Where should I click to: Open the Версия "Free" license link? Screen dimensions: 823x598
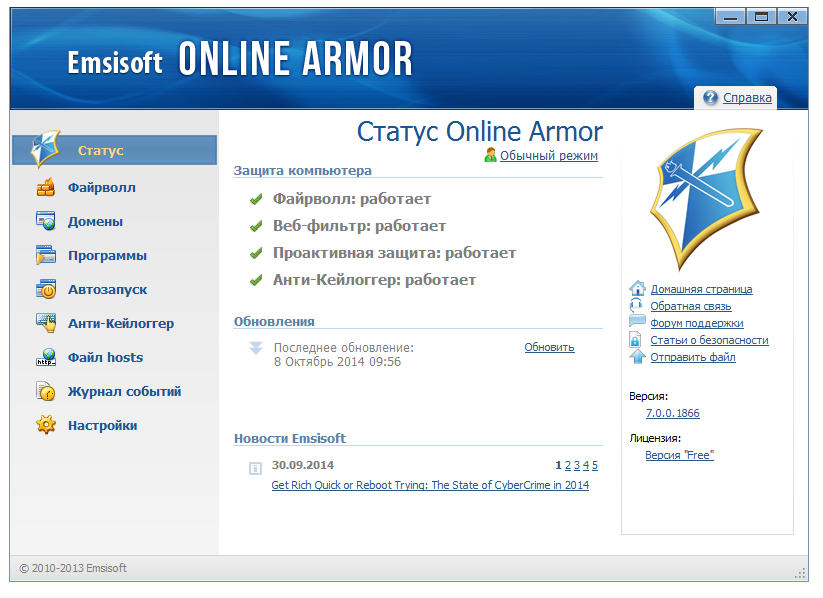[x=679, y=454]
